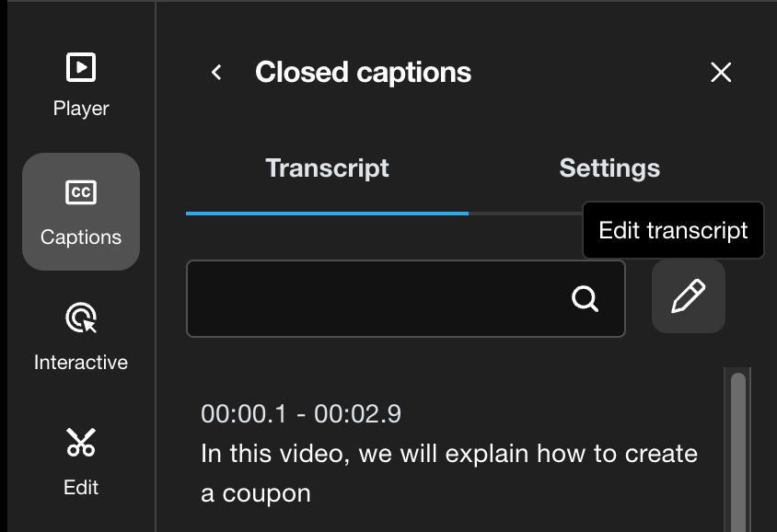
Task: Switch to the Settings tab
Action: point(609,168)
